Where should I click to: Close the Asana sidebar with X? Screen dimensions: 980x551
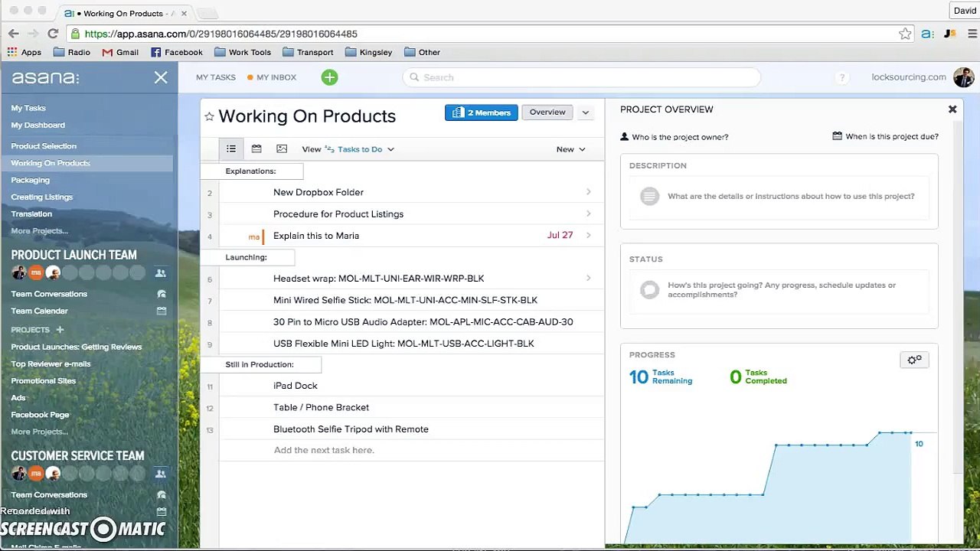coord(161,77)
